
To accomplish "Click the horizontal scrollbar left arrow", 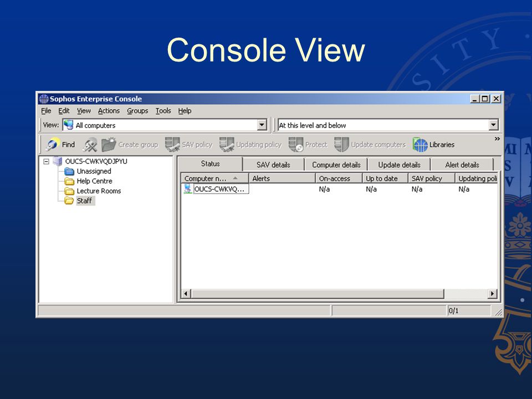I will point(186,294).
